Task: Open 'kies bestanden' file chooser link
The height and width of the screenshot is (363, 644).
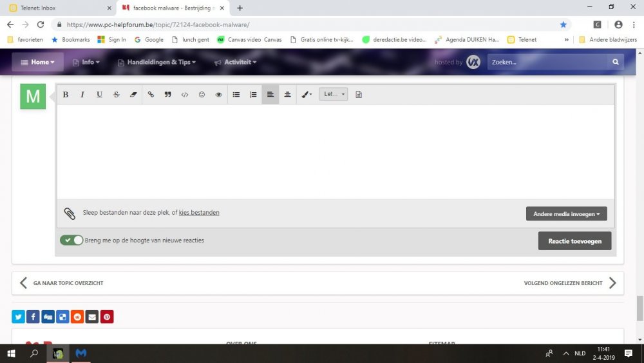Action: 199,213
